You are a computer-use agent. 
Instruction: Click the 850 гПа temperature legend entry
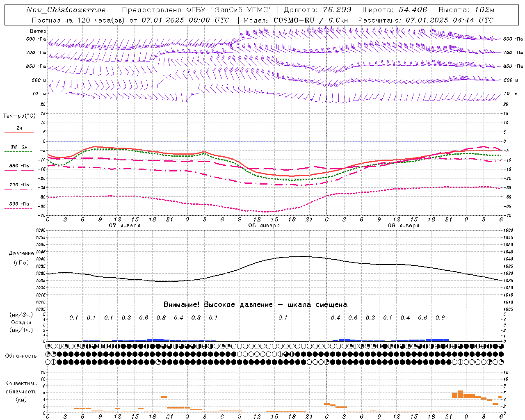(x=19, y=166)
